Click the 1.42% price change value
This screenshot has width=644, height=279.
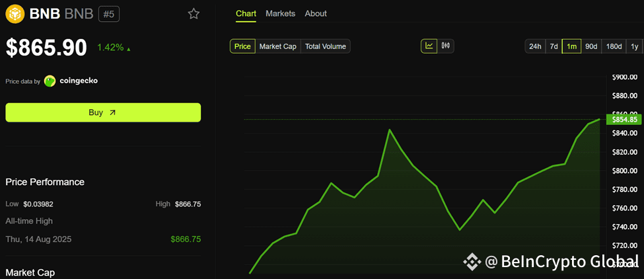click(x=110, y=47)
